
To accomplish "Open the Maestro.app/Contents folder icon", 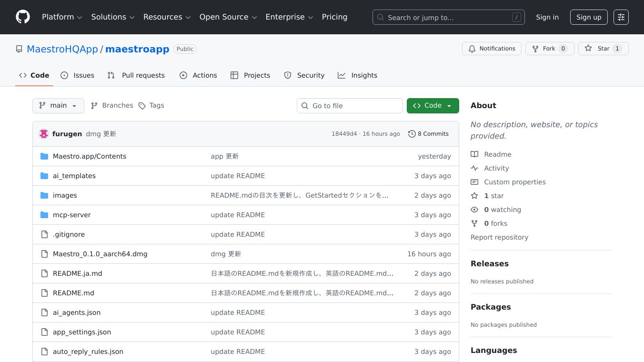I will click(44, 156).
